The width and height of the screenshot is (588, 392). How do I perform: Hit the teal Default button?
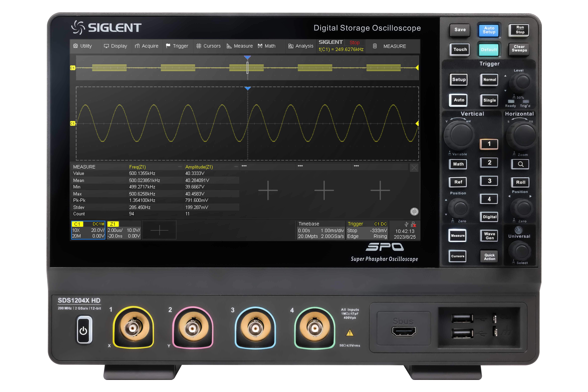489,50
